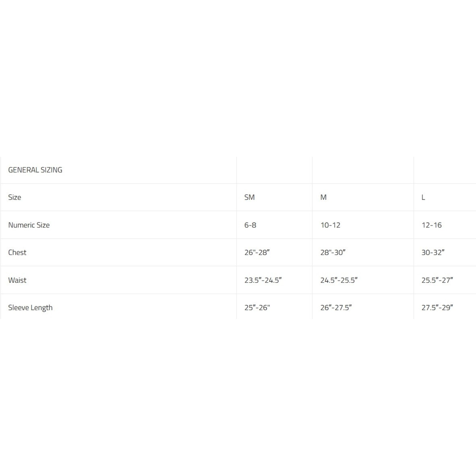Select the 27.5"-29" sleeve length cell

[x=437, y=308]
